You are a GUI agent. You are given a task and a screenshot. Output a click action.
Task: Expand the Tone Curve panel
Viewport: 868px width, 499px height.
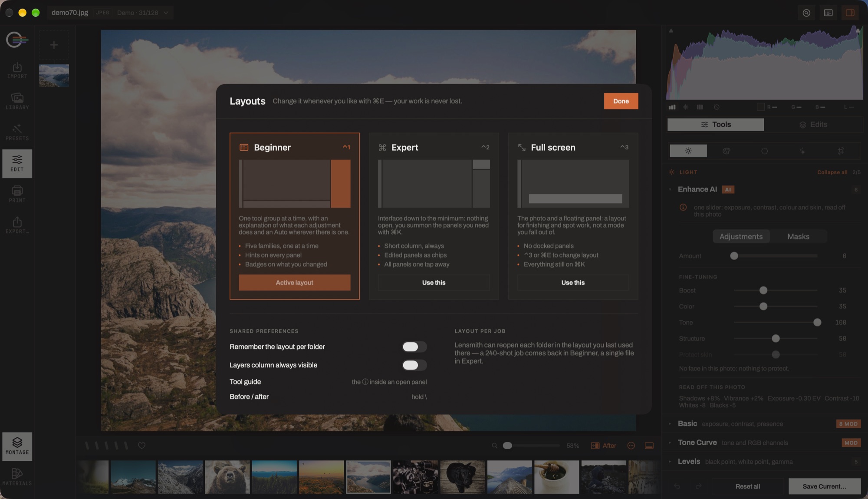(670, 443)
